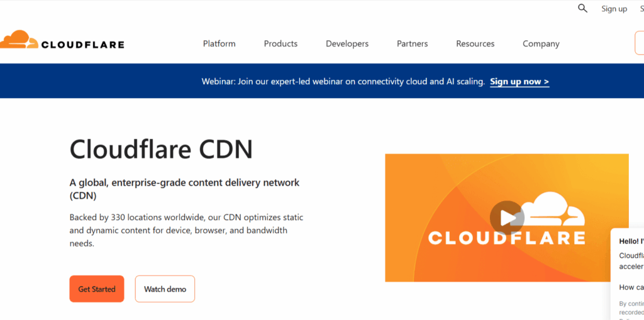Open the Developers menu

point(347,43)
